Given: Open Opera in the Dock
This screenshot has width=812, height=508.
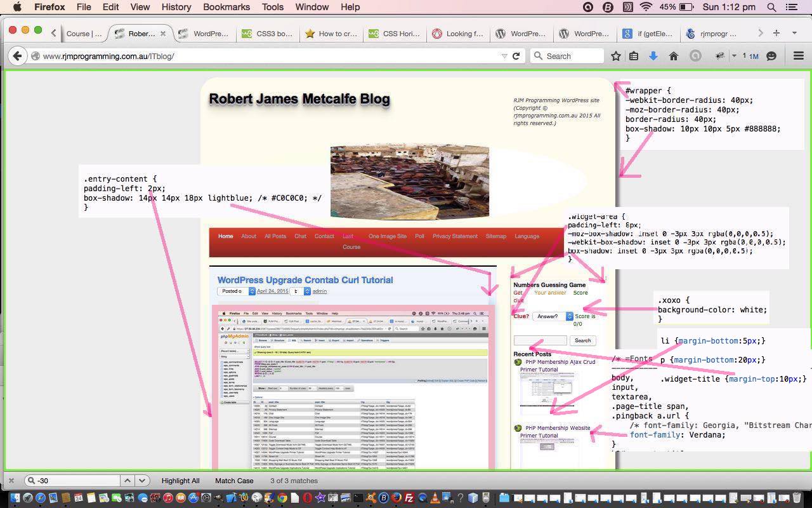Looking at the screenshot, I should pyautogui.click(x=308, y=498).
